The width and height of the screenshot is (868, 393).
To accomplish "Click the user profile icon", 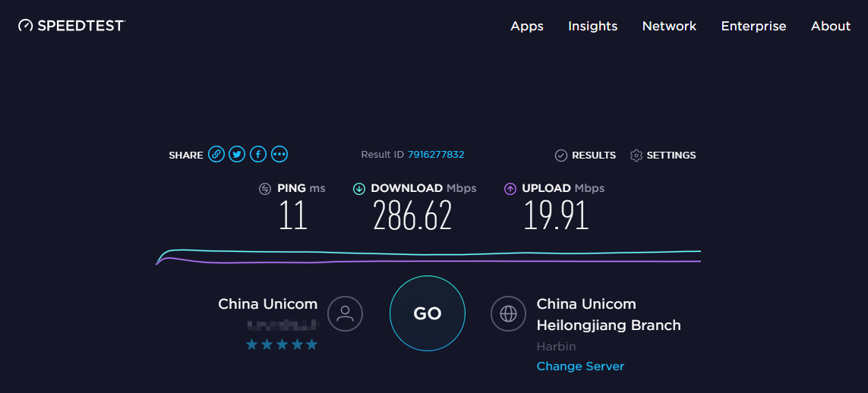I will coord(345,314).
